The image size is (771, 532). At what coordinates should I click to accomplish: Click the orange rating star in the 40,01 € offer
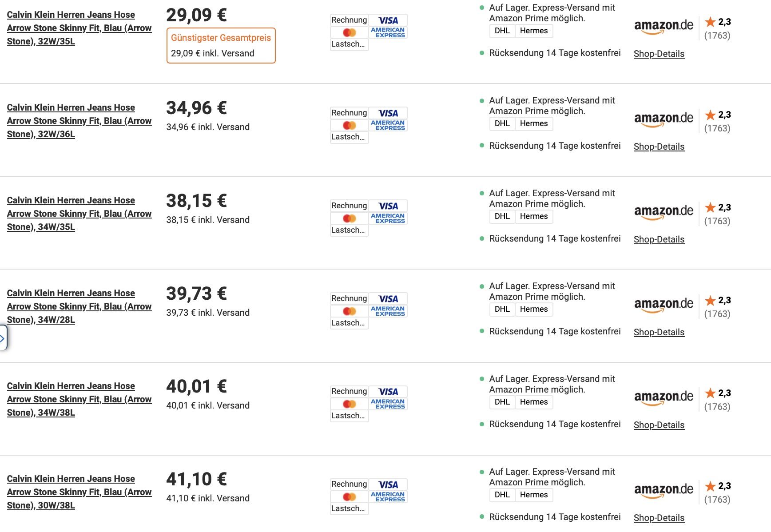[710, 393]
